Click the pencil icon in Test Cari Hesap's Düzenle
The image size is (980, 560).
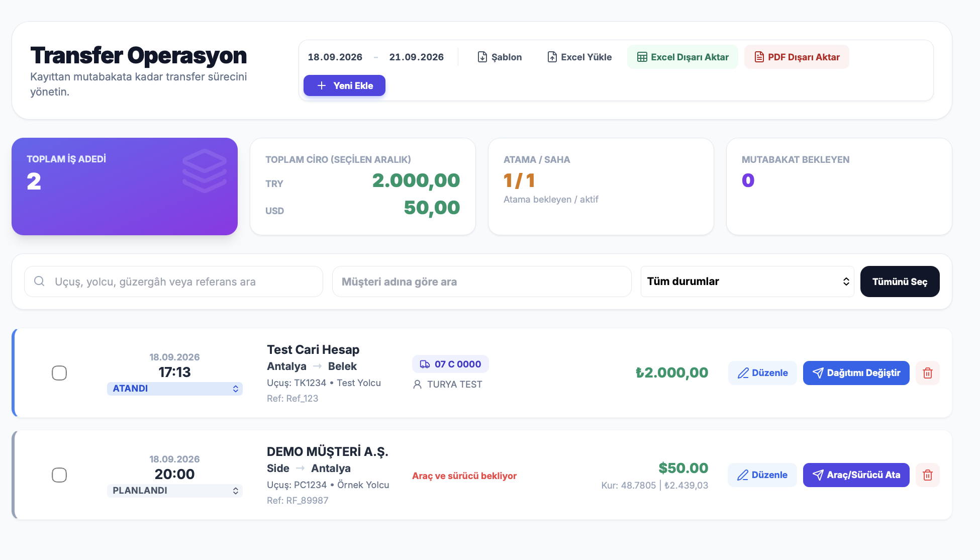click(x=743, y=373)
